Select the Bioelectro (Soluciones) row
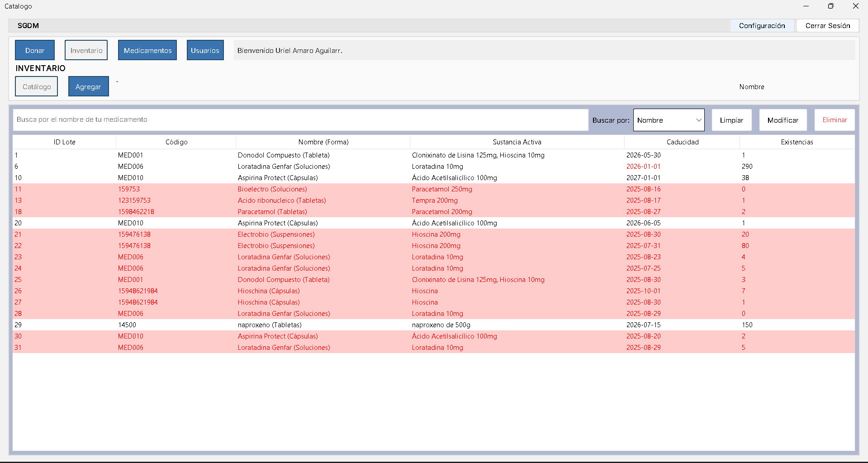 272,189
